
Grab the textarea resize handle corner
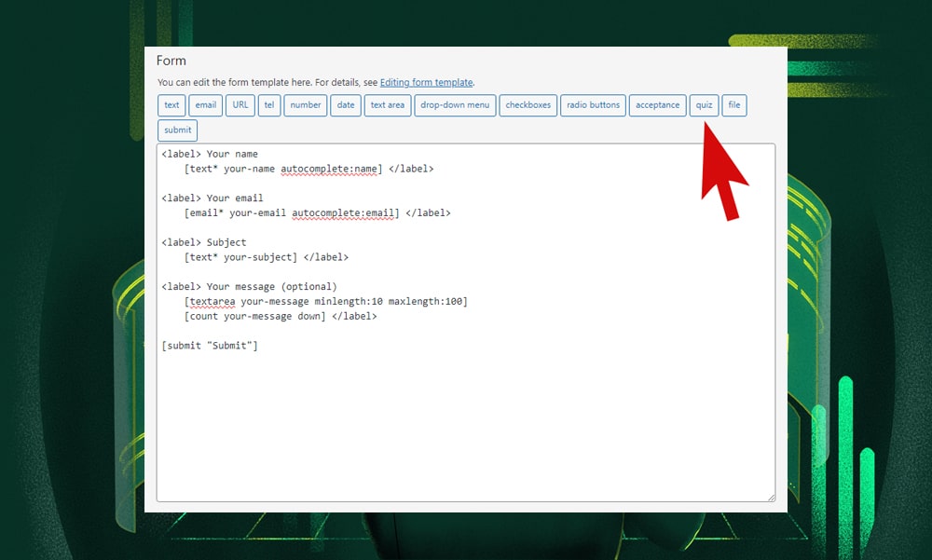[x=771, y=498]
